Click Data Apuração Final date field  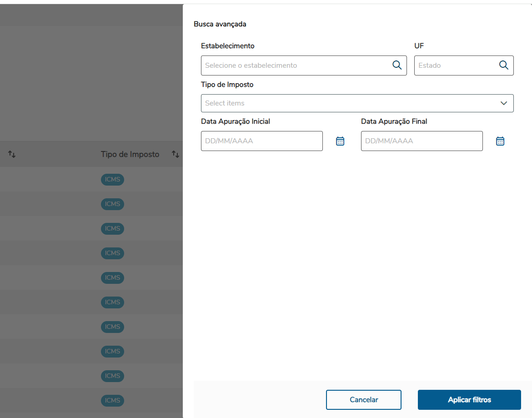click(422, 141)
